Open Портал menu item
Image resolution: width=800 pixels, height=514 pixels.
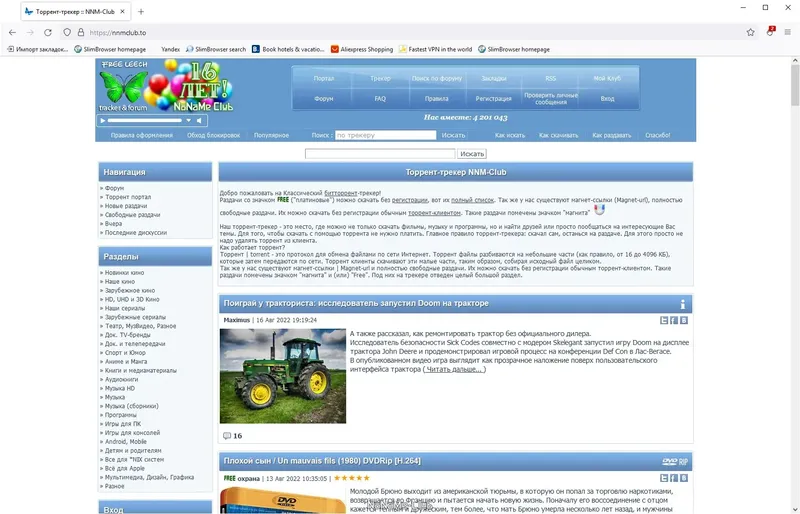pos(323,78)
